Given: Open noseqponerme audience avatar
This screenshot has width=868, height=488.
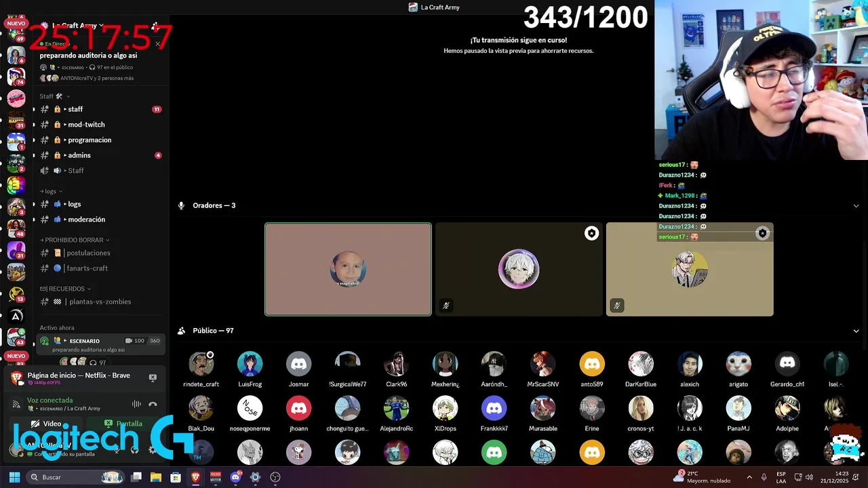Looking at the screenshot, I should (250, 408).
